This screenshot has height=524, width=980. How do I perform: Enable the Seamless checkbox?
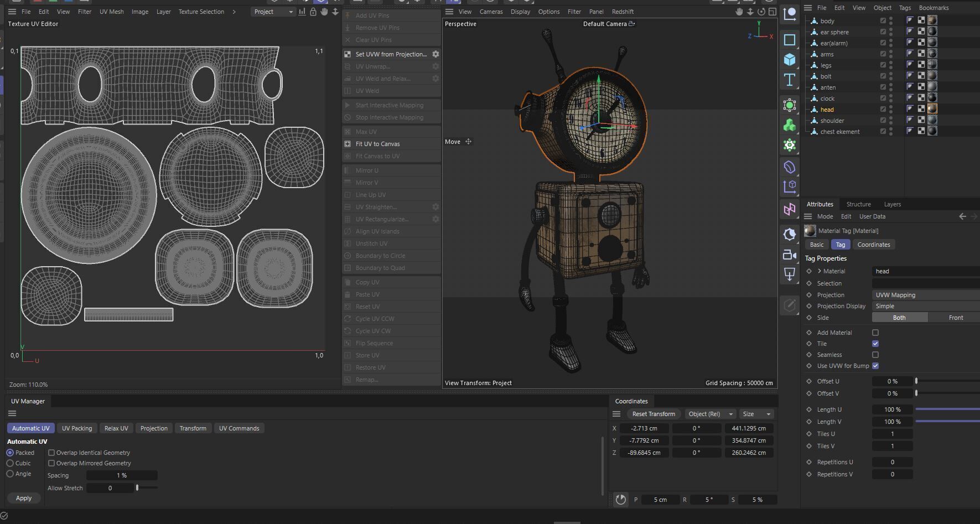(875, 355)
